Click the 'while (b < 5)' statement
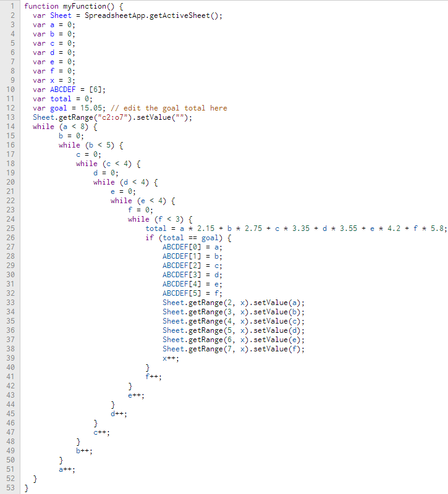This screenshot has width=448, height=494. [x=87, y=145]
